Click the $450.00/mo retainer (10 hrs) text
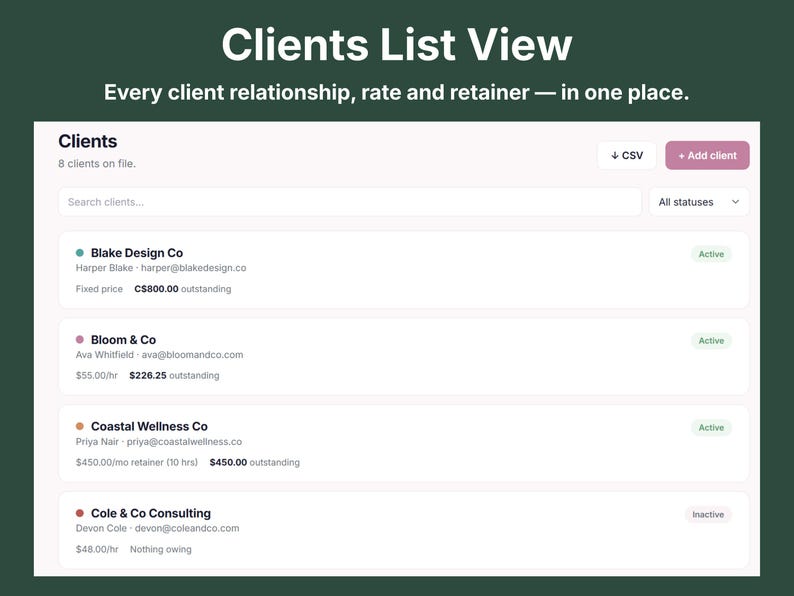 pos(137,462)
